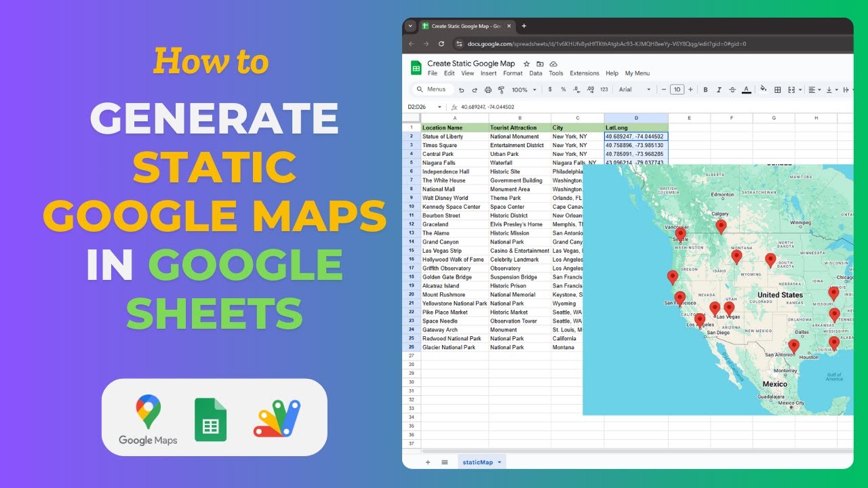Open the text color picker
This screenshot has width=868, height=488.
747,89
